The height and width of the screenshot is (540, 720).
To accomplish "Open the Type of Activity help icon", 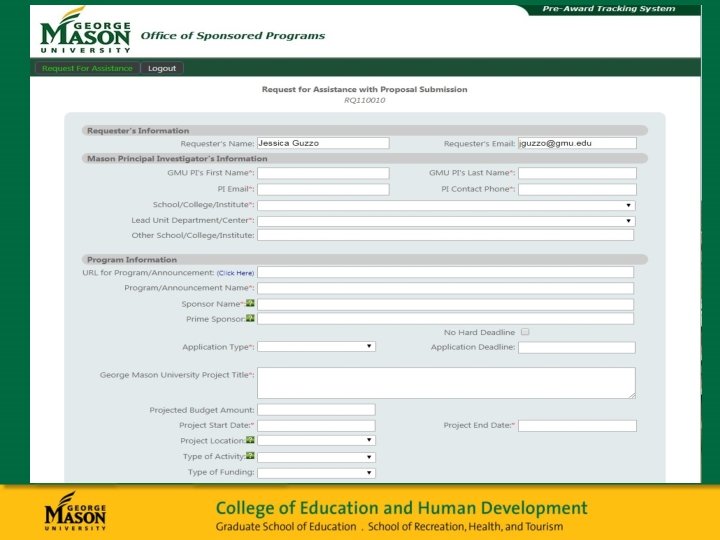I will pos(250,456).
